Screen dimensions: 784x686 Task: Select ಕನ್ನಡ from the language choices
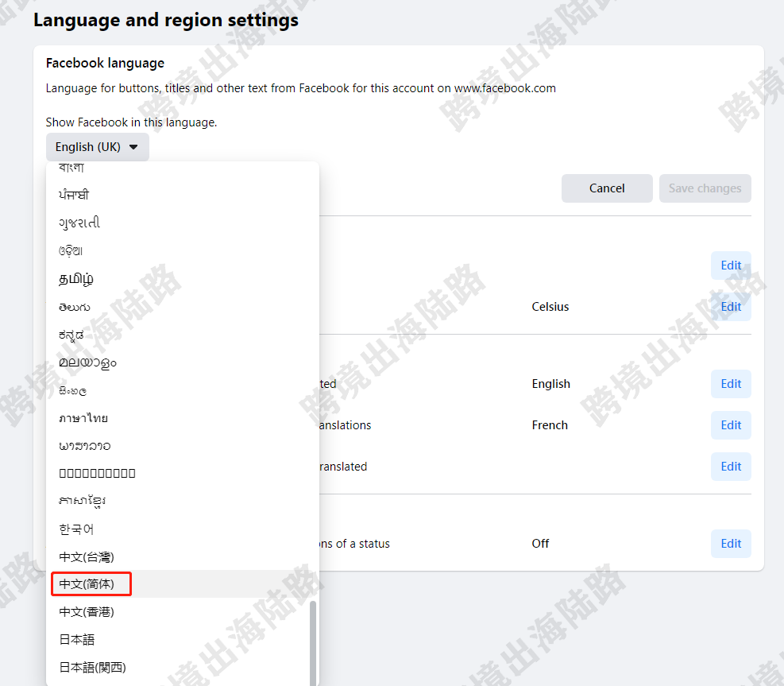(x=71, y=334)
